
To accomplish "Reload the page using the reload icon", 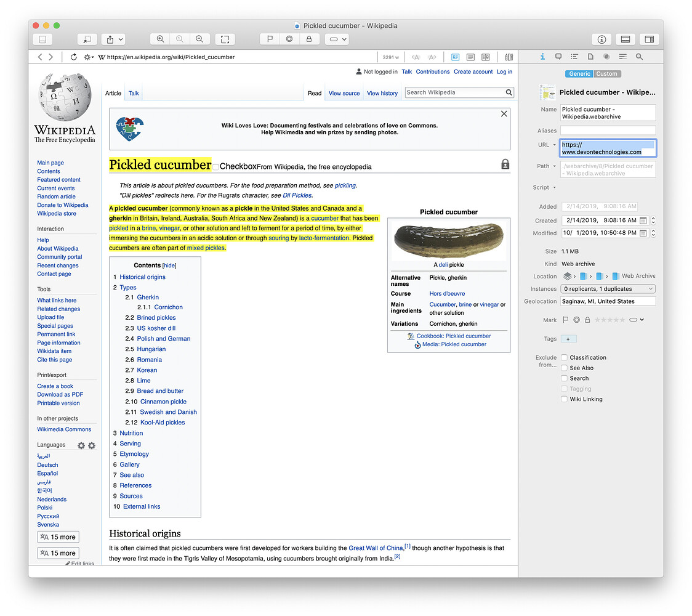I will pyautogui.click(x=74, y=56).
